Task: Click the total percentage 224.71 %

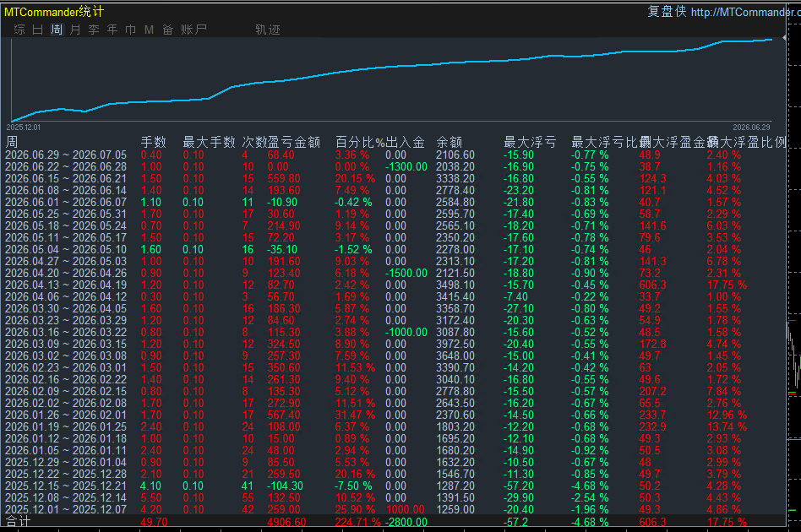Action: [x=358, y=522]
